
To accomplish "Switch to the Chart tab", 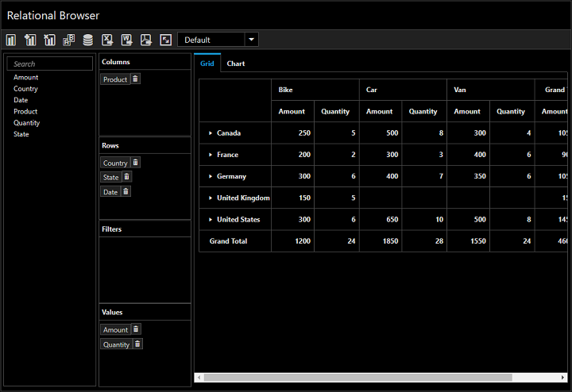I will (235, 63).
